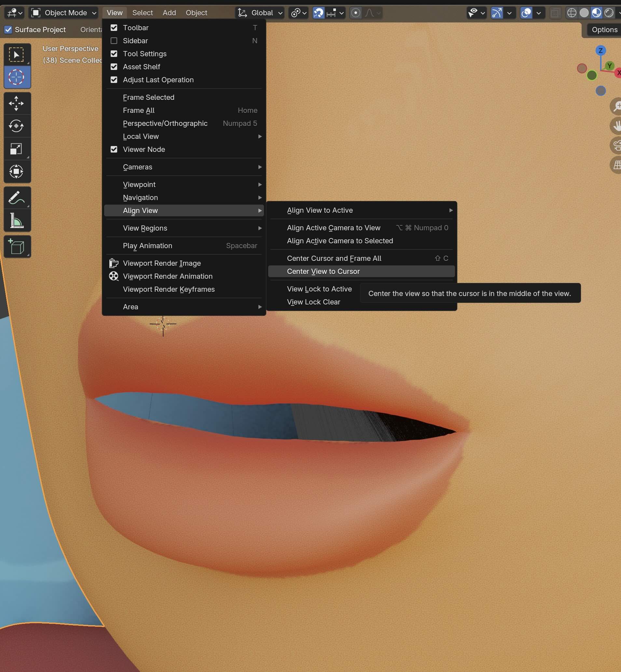The height and width of the screenshot is (672, 621).
Task: Toggle proportional editing icon
Action: [355, 13]
